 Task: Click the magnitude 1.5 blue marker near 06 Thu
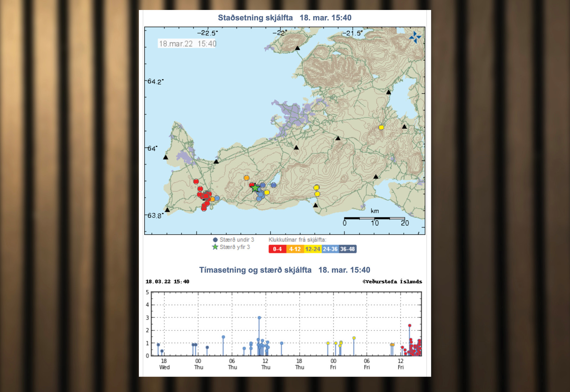click(223, 337)
